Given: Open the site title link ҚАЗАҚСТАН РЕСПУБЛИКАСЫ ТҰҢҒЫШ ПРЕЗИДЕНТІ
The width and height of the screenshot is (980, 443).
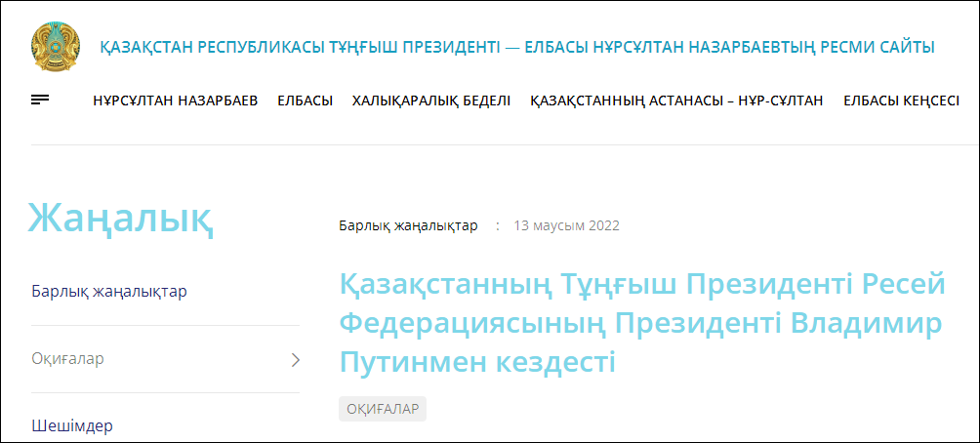Looking at the screenshot, I should coord(517,48).
